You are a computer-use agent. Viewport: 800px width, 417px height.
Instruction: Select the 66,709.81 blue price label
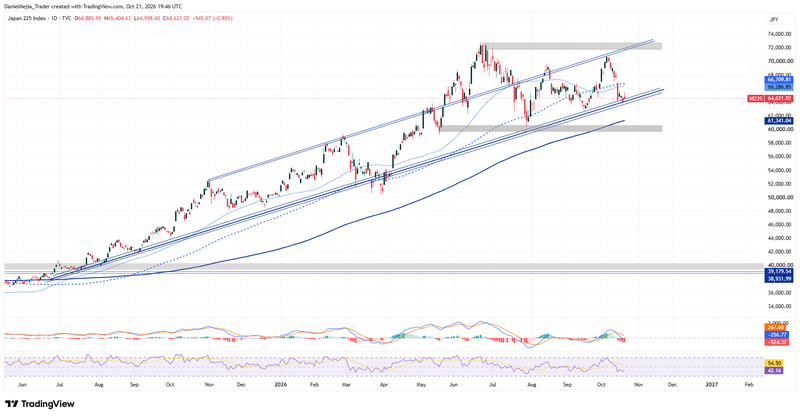[x=779, y=80]
